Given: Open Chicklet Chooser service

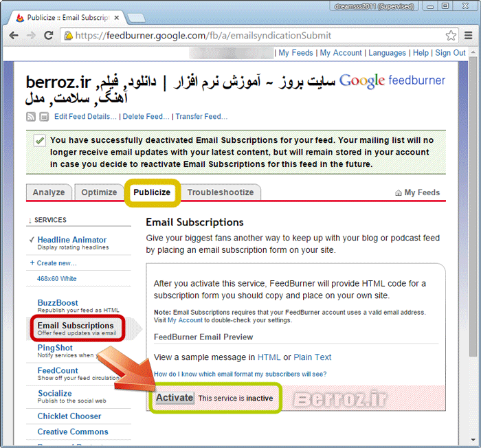Looking at the screenshot, I should [69, 416].
